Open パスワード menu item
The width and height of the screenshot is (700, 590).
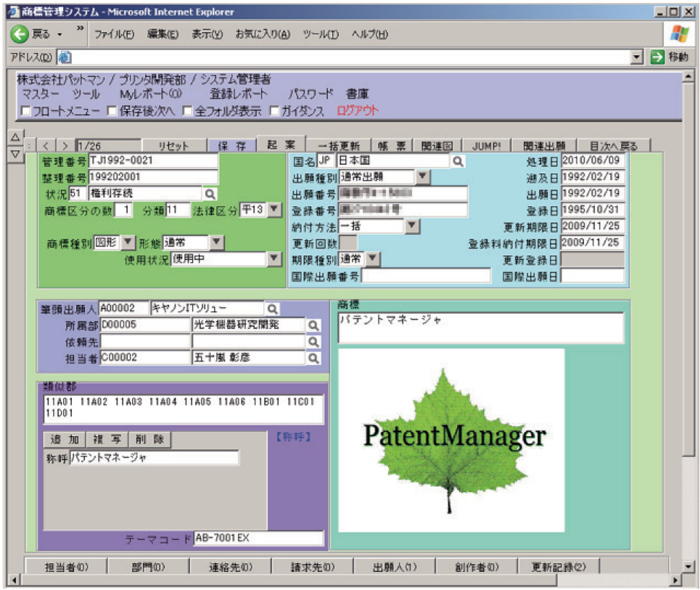point(310,94)
